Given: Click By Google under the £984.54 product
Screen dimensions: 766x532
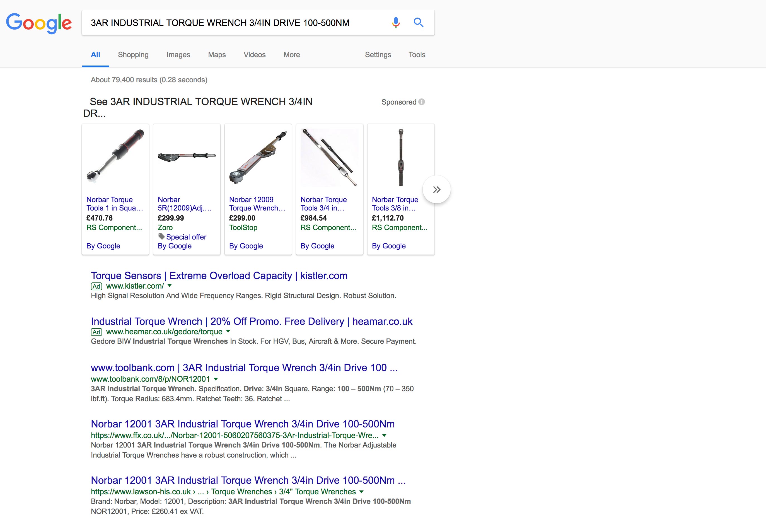Looking at the screenshot, I should tap(317, 246).
